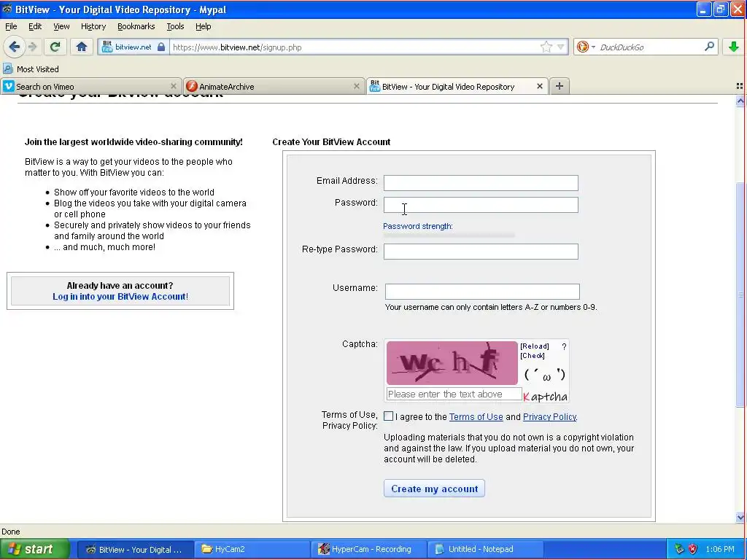This screenshot has width=747, height=560.
Task: Click the Username field
Action: coord(482,292)
